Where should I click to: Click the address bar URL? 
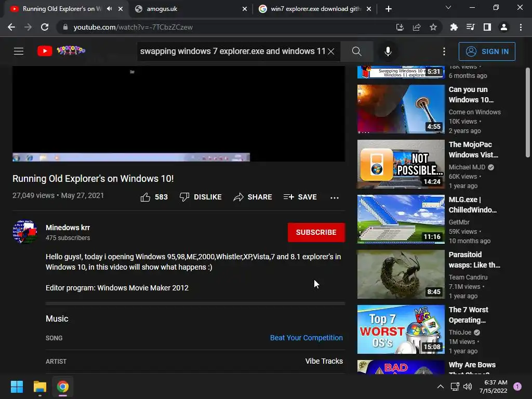tap(133, 27)
